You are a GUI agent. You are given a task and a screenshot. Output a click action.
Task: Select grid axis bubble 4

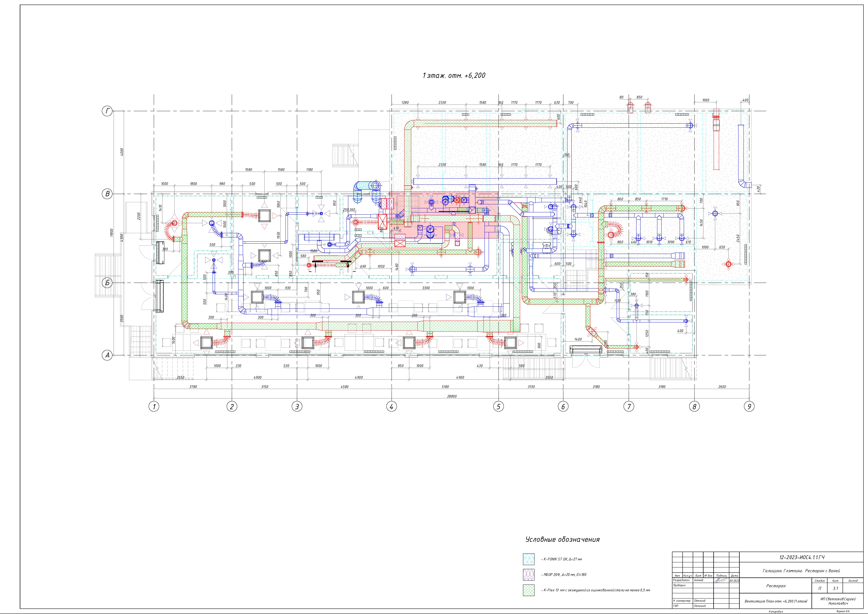click(392, 406)
